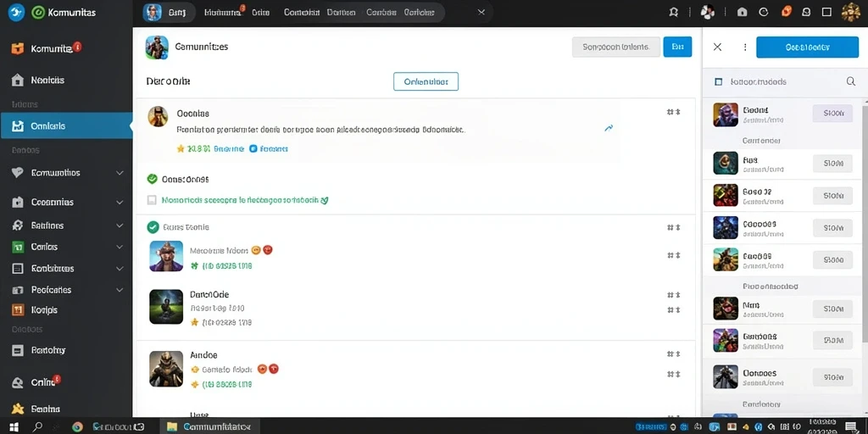Toggle the green check next to Ooces Toonie
This screenshot has width=868, height=434.
[x=153, y=227]
